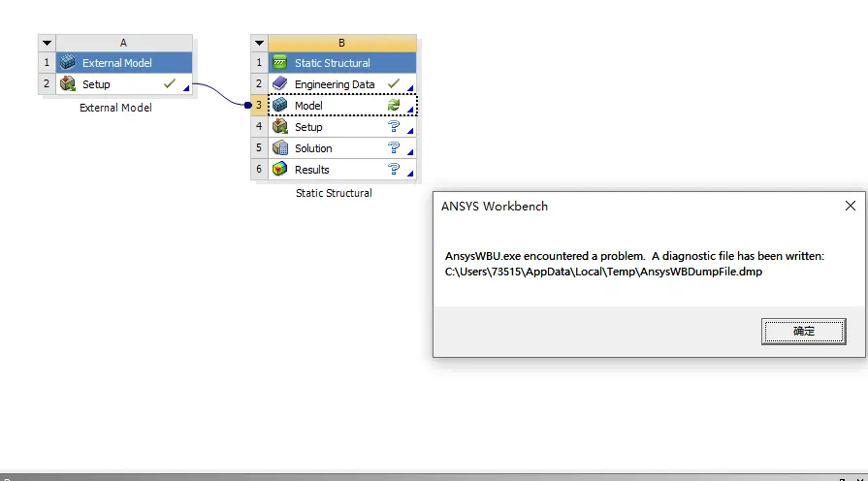Click the Static Structural system name below block B
The image size is (868, 481).
(334, 193)
